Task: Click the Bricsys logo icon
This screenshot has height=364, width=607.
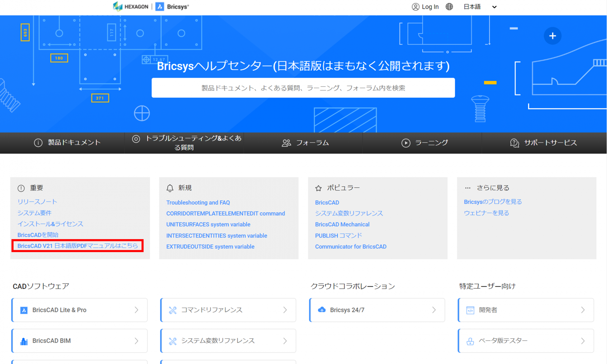Action: 160,6
